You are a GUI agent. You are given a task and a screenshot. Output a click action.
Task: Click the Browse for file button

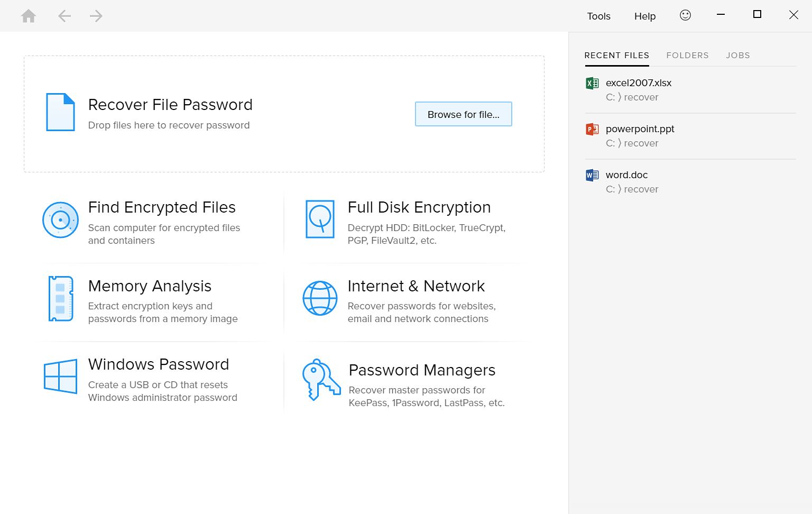[x=464, y=114]
